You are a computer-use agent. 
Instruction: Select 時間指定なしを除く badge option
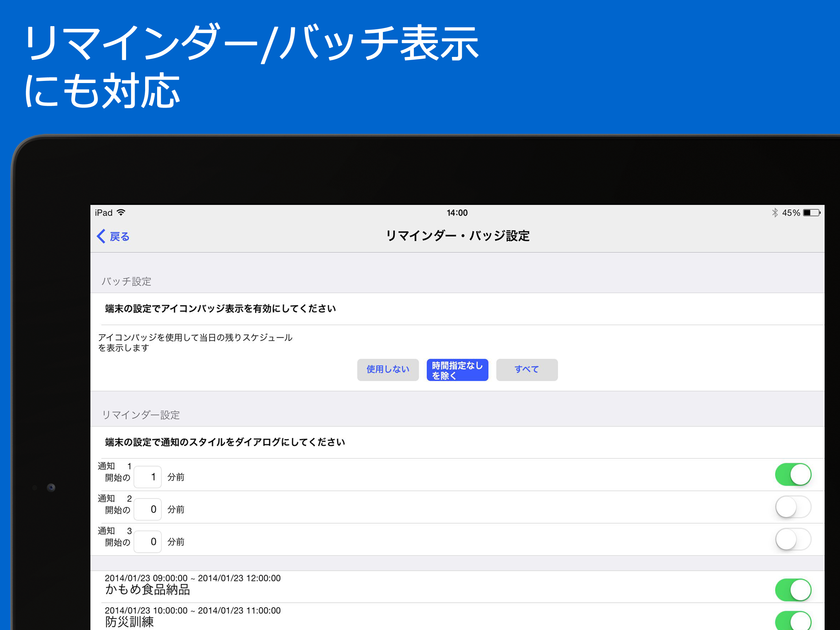point(457,370)
